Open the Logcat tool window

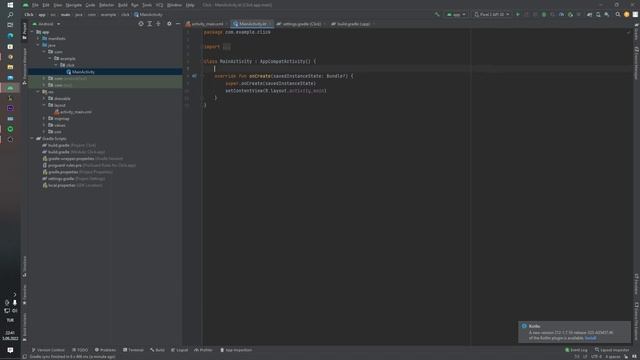tap(179, 350)
